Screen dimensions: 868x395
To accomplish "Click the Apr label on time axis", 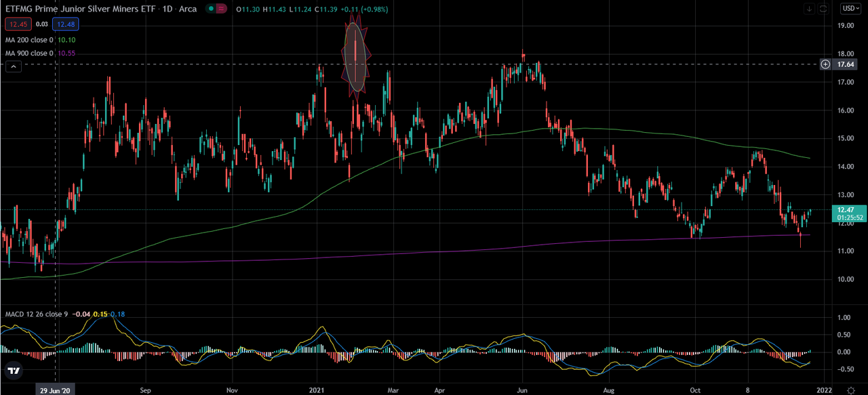I will pos(439,390).
